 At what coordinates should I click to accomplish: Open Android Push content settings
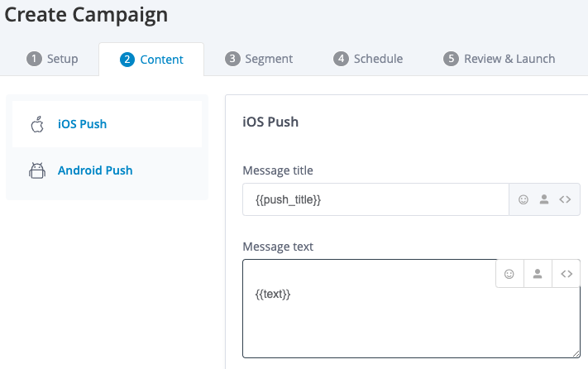point(95,170)
